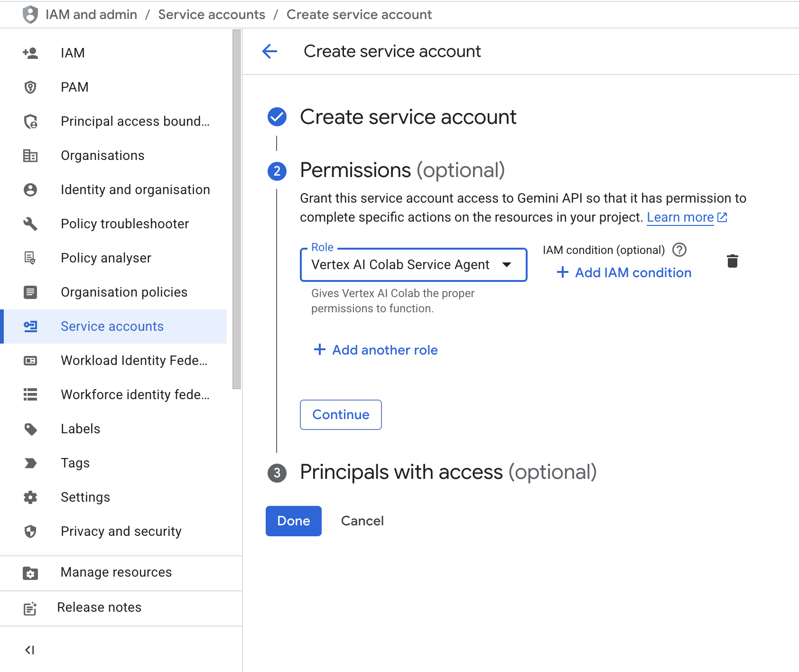The image size is (799, 672).
Task: Click the Tags arrow-shaped icon
Action: pos(30,463)
